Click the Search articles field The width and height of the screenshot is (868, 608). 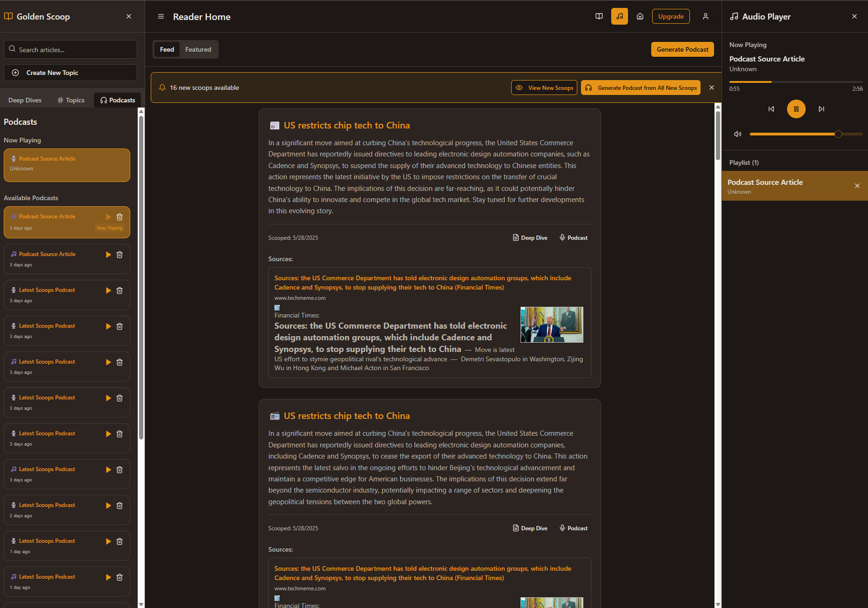point(71,49)
